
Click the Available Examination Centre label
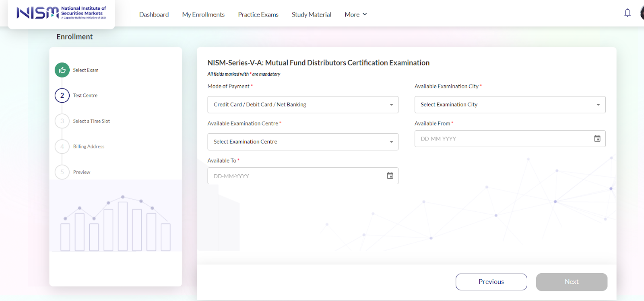click(244, 123)
